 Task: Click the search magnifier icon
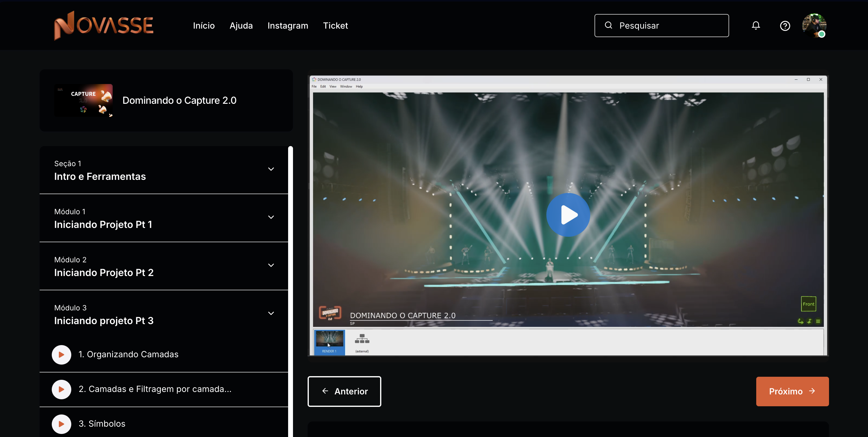(608, 25)
